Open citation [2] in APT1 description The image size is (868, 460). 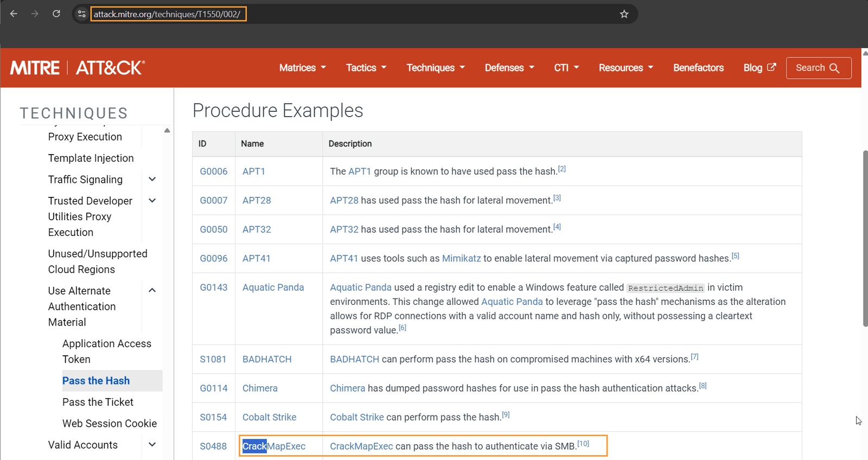[562, 169]
